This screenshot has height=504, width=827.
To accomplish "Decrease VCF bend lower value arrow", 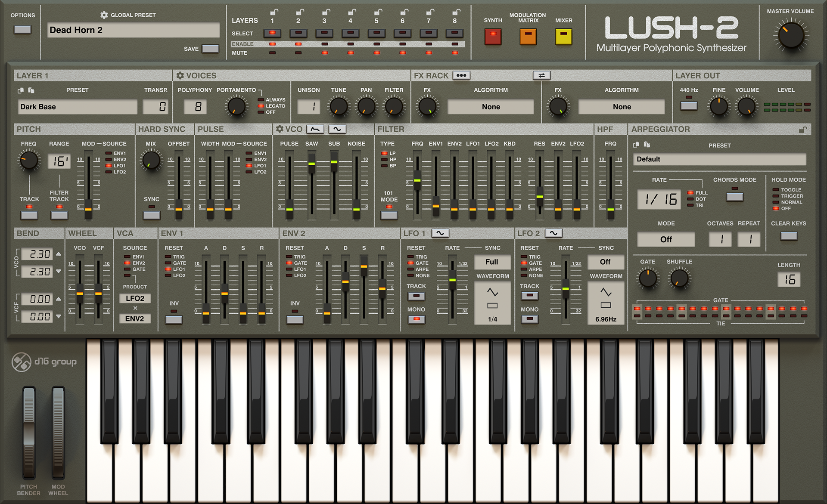I will pos(59,316).
